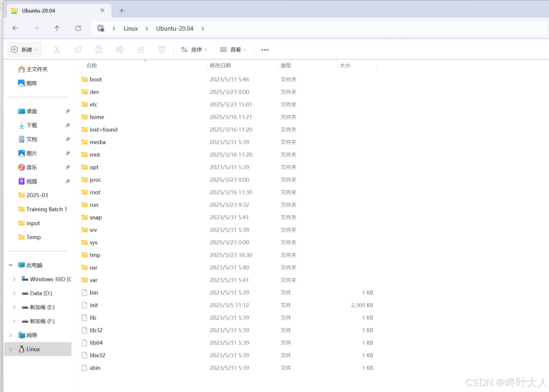
Task: Click Linux in the address breadcrumb
Action: click(131, 28)
